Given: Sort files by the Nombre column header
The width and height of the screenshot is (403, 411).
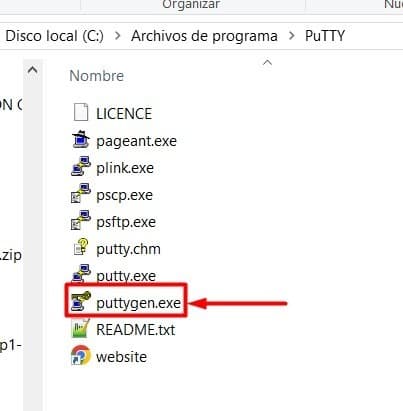Looking at the screenshot, I should click(x=97, y=76).
